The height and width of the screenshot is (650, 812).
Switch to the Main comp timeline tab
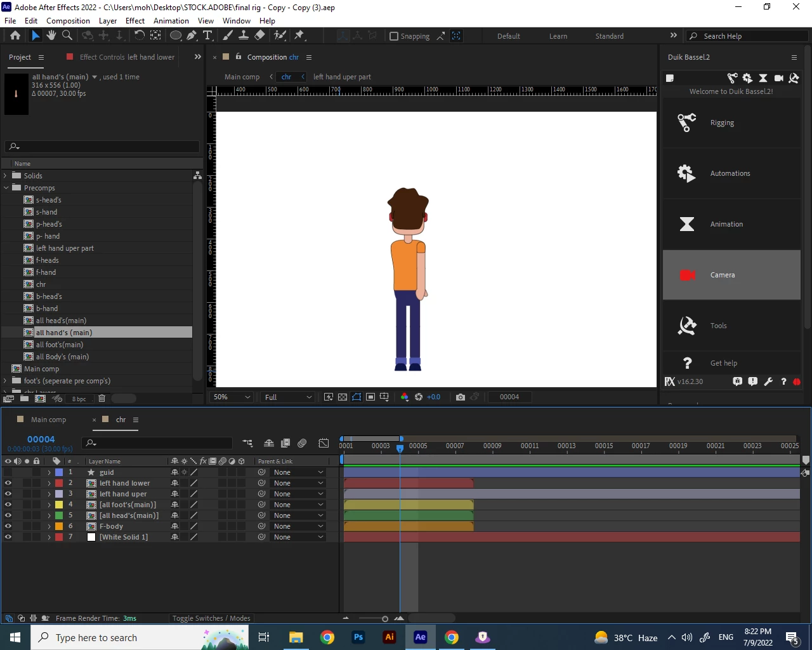(48, 420)
